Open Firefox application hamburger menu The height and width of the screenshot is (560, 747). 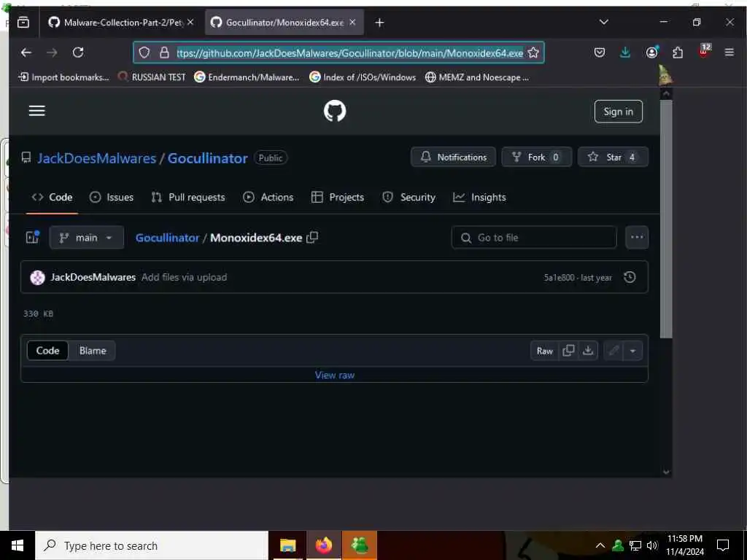point(729,52)
